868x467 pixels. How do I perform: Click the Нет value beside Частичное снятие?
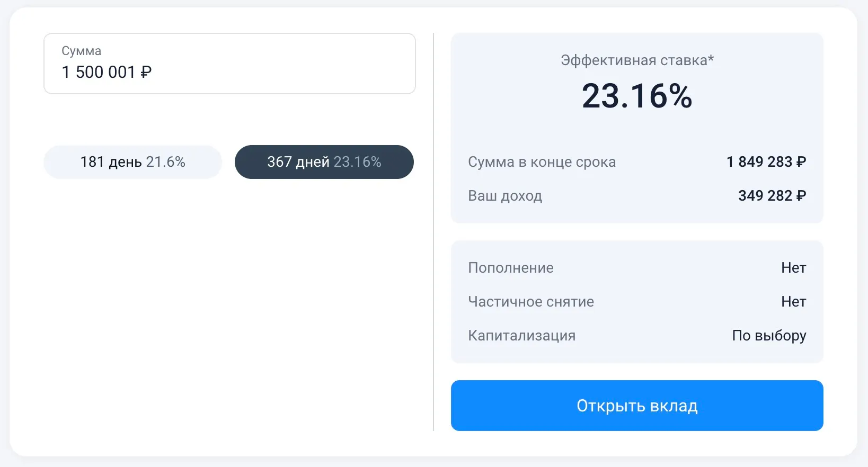(x=793, y=302)
